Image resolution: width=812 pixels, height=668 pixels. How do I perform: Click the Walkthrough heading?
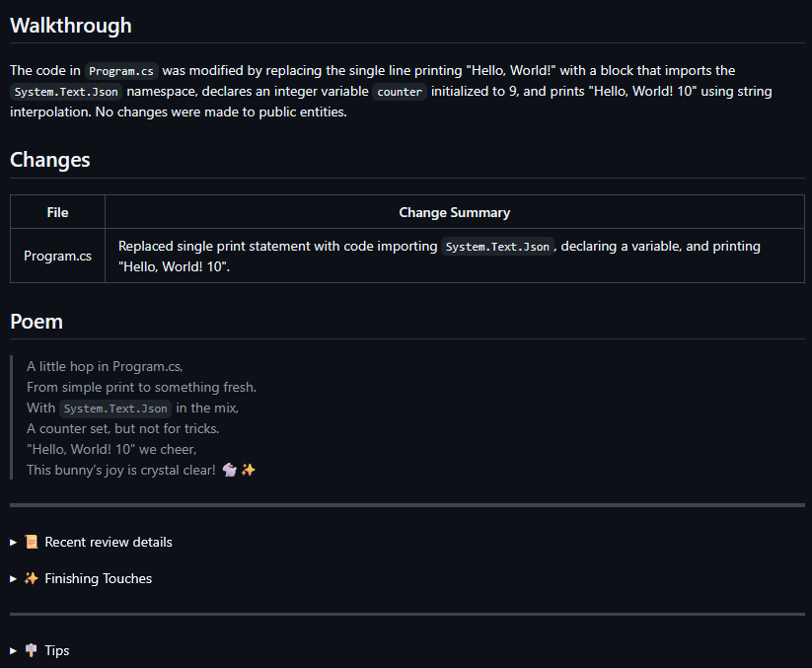tap(71, 26)
